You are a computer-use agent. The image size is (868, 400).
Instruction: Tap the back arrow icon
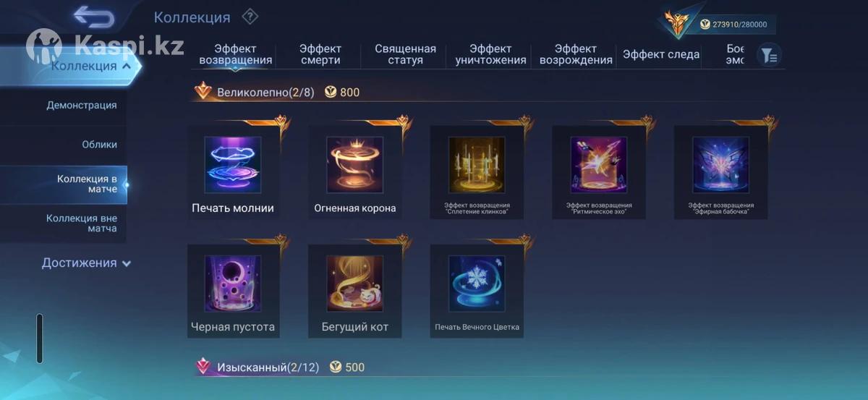94,17
